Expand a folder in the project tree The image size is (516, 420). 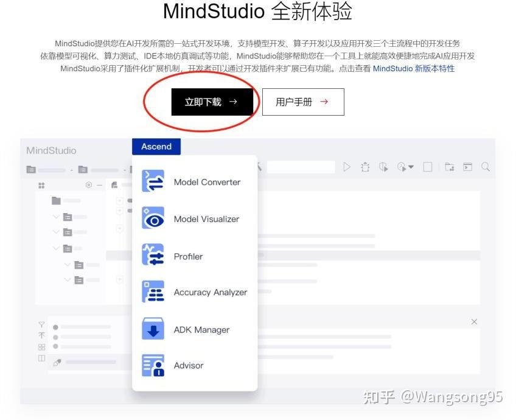pos(56,215)
